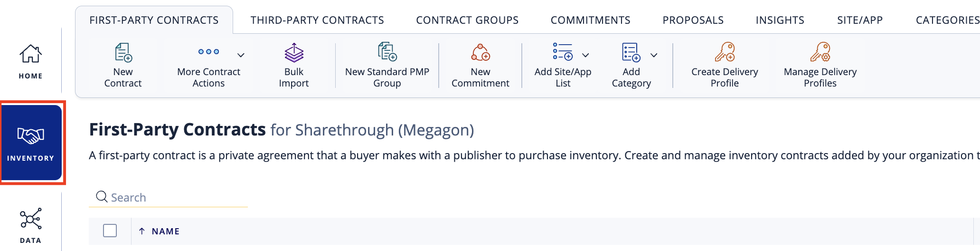The image size is (980, 251).
Task: Click the Add Category icon
Action: [631, 52]
